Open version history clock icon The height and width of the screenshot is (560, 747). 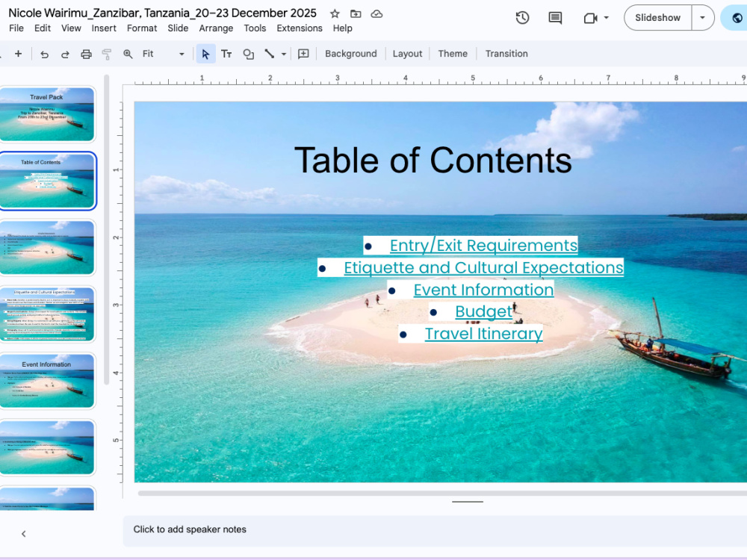pos(523,18)
